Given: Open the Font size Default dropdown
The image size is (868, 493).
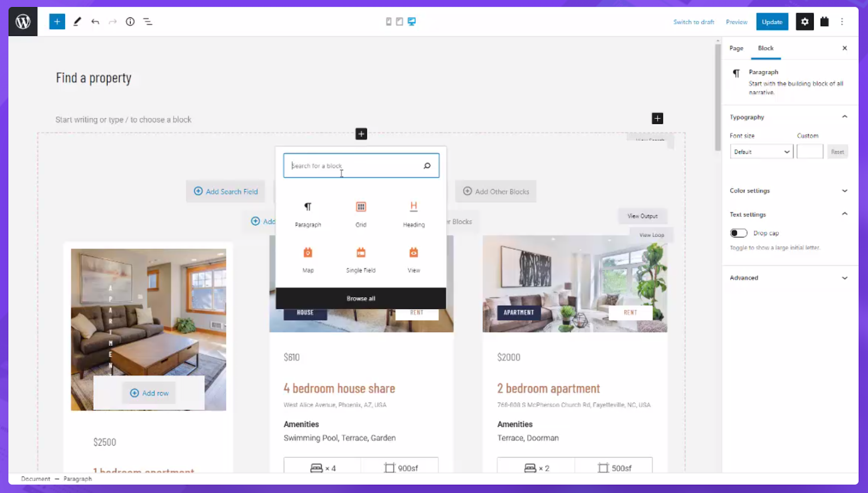Looking at the screenshot, I should coord(761,152).
